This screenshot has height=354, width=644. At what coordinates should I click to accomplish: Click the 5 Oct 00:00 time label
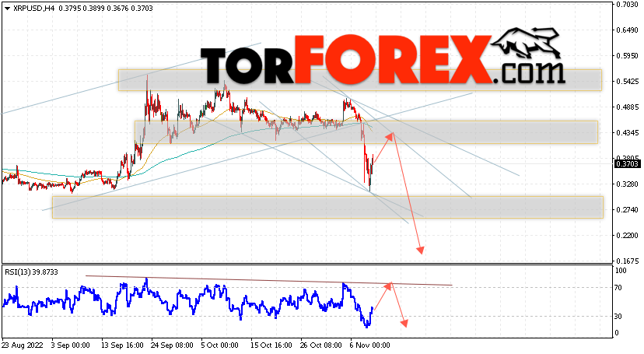coord(219,345)
